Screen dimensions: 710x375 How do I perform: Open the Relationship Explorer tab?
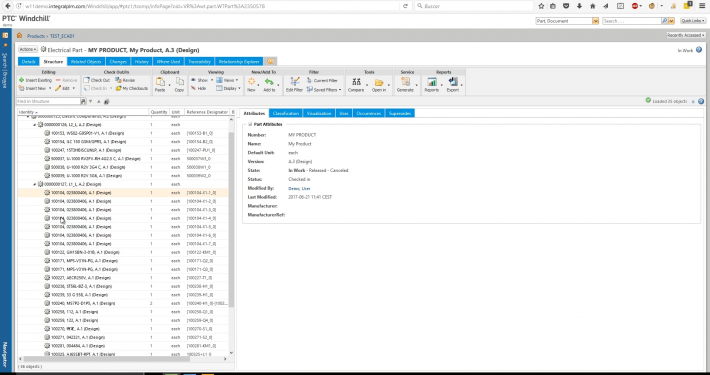coord(239,62)
